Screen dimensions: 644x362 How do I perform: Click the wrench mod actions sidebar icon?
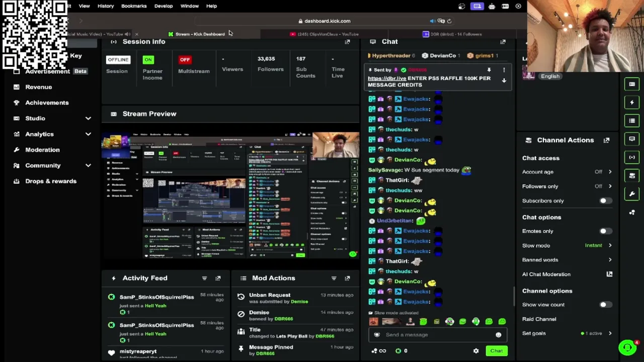(x=632, y=194)
